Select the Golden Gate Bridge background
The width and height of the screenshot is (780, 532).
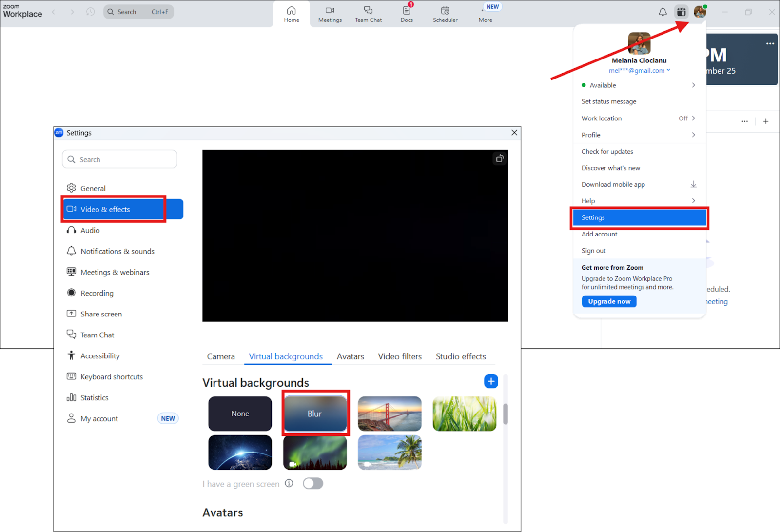coord(390,414)
